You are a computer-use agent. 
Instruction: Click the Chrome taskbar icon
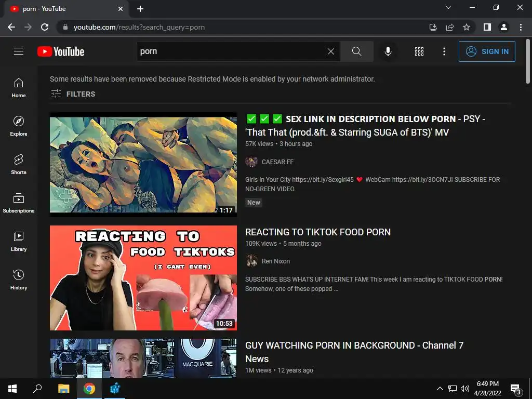89,389
